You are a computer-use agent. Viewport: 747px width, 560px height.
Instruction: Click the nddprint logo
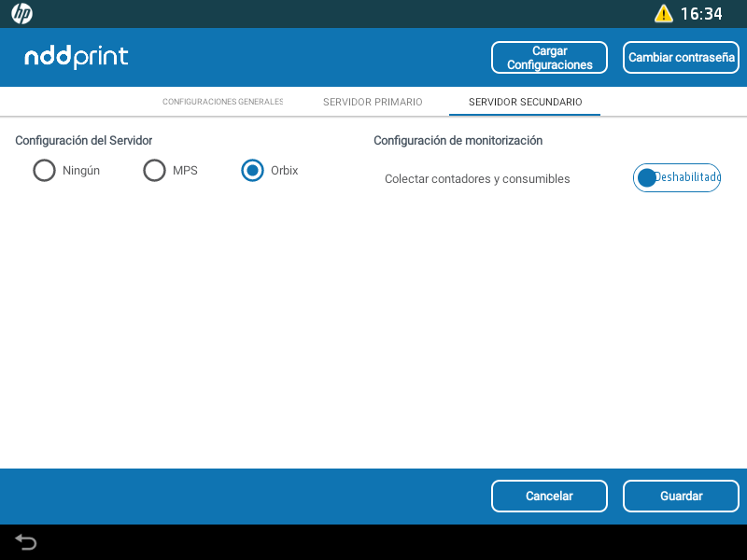pos(77,57)
